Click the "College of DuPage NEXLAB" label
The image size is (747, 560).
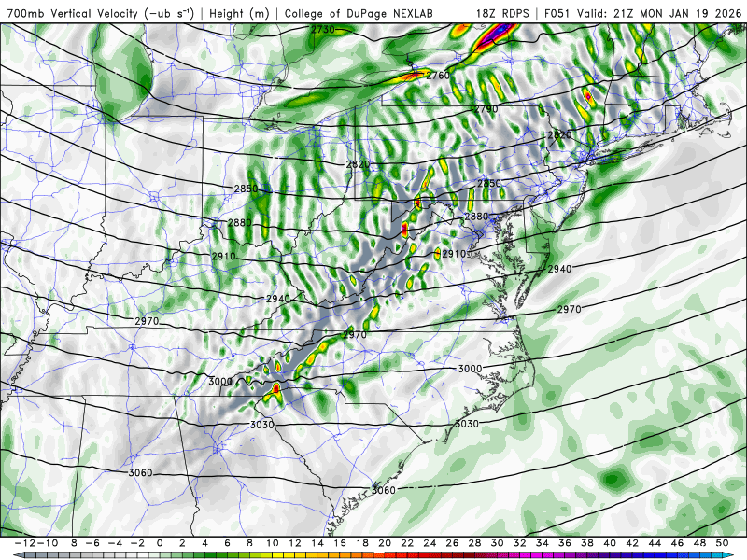(359, 13)
